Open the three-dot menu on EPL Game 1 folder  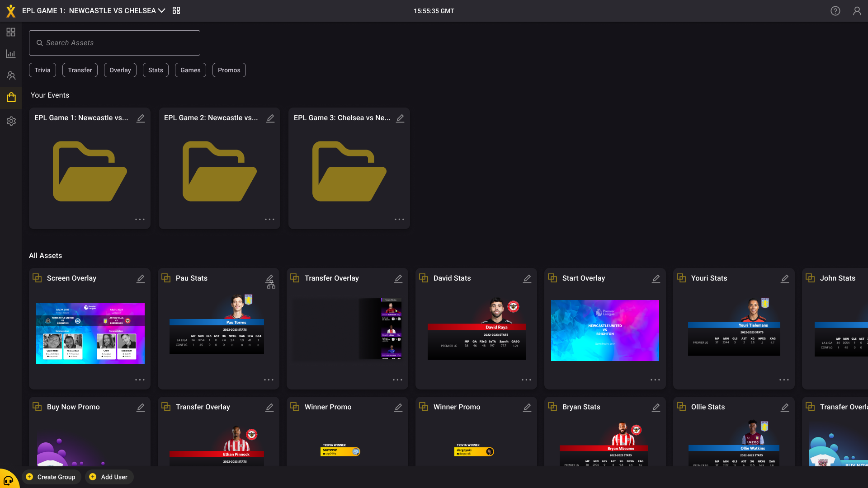pos(140,219)
